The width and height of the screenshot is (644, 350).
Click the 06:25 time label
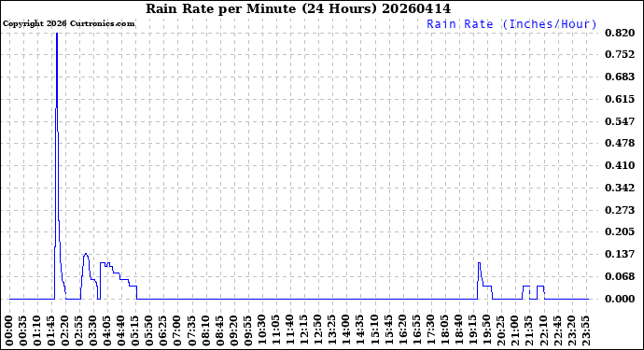pyautogui.click(x=164, y=331)
